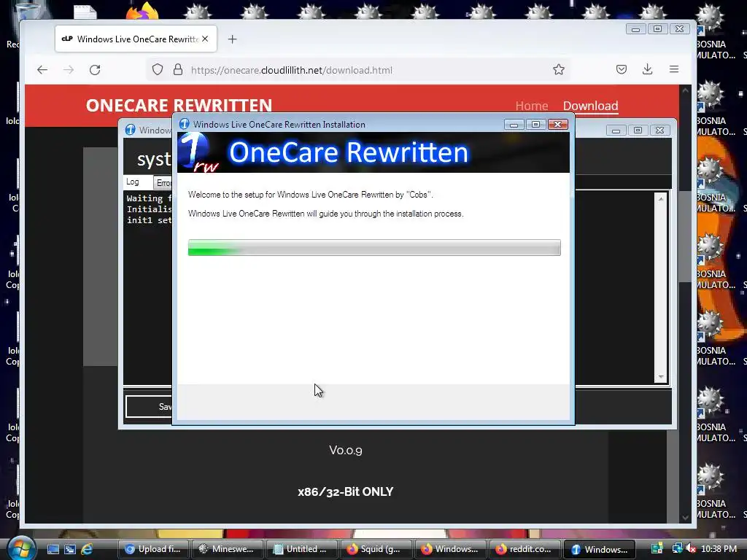Minimize the background OneCare log window
Image resolution: width=747 pixels, height=560 pixels.
[616, 131]
